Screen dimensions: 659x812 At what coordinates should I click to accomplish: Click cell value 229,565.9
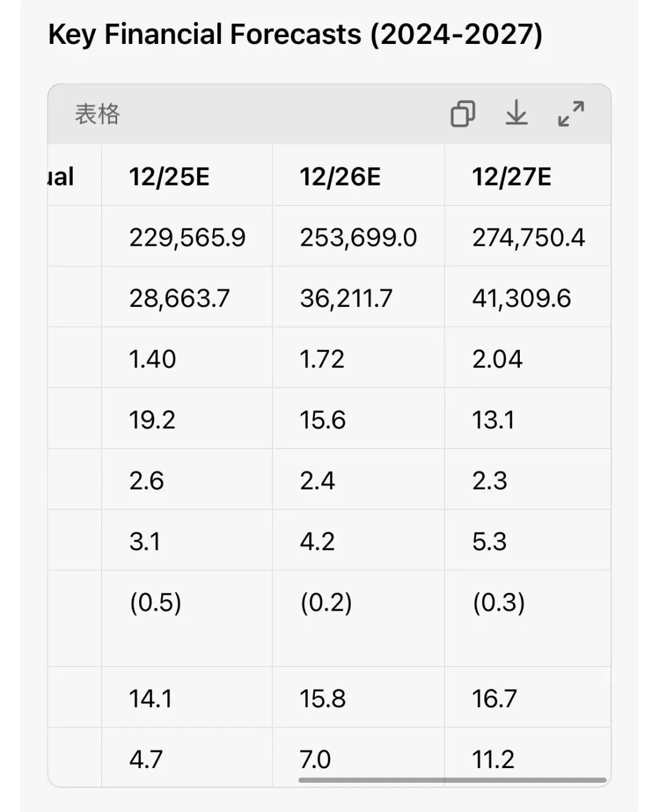pos(187,237)
